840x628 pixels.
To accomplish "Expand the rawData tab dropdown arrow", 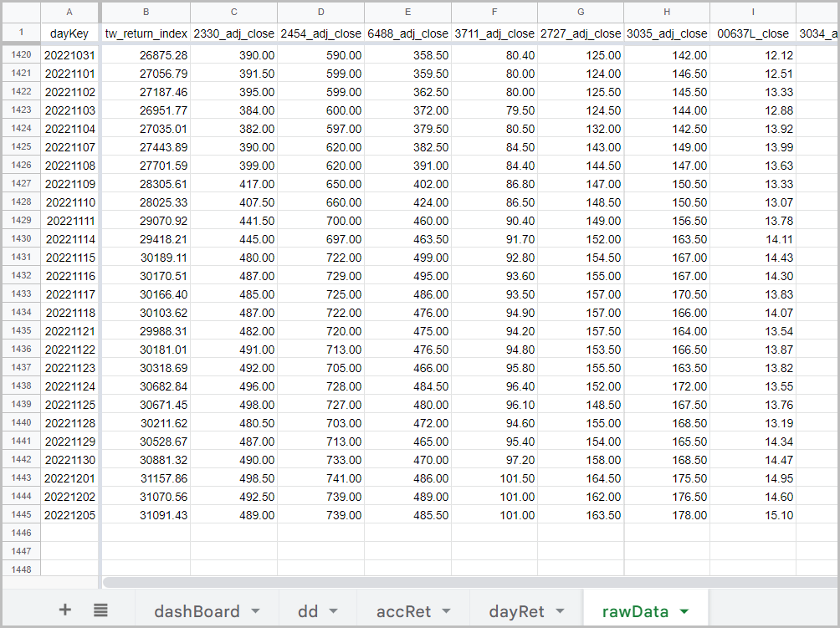I will (x=684, y=611).
